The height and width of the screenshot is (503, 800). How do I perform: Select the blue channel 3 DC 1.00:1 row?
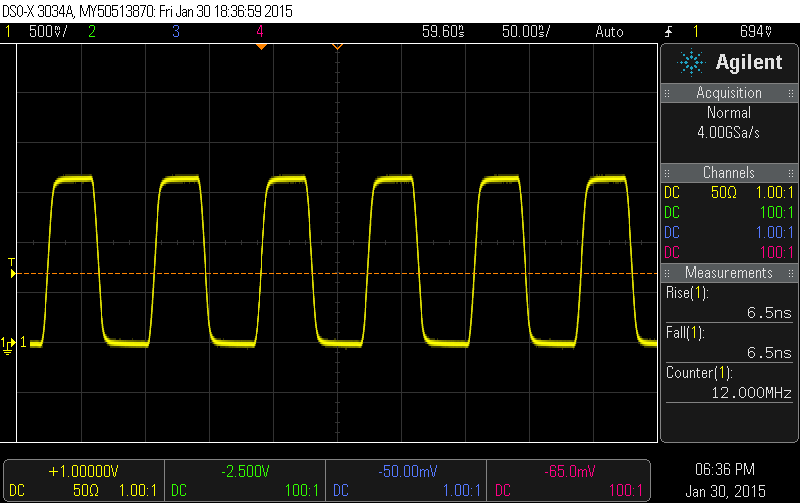729,233
